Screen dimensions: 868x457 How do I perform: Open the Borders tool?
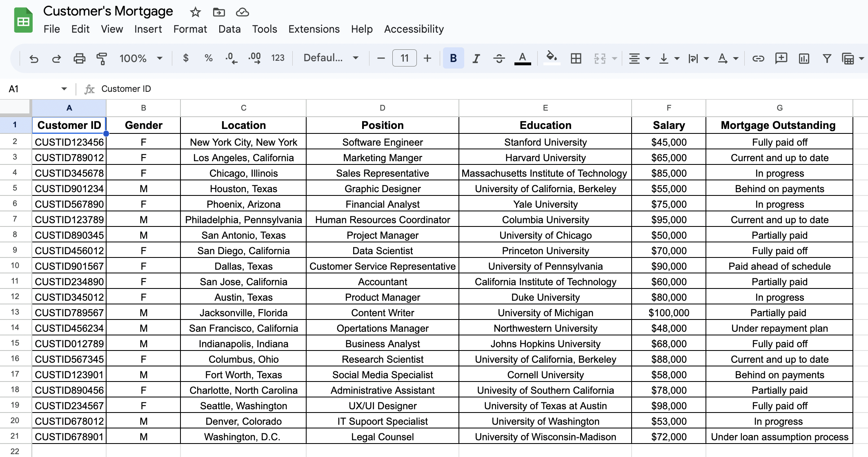click(x=576, y=58)
